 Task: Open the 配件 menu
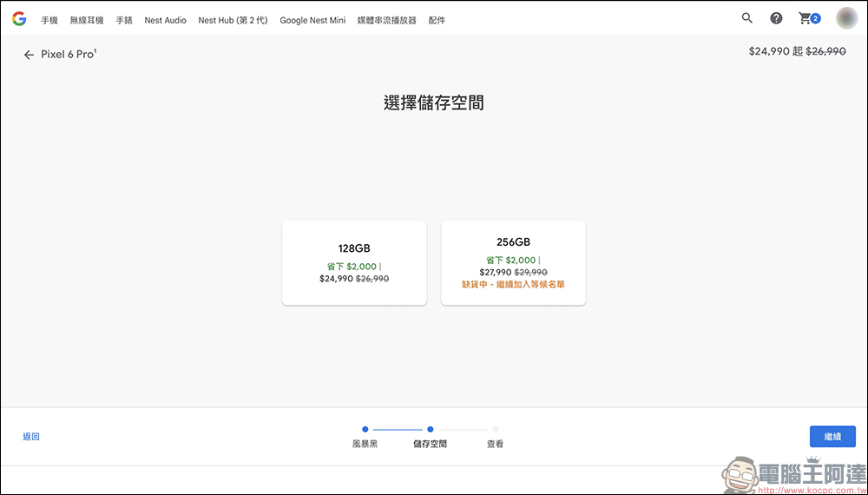(437, 20)
